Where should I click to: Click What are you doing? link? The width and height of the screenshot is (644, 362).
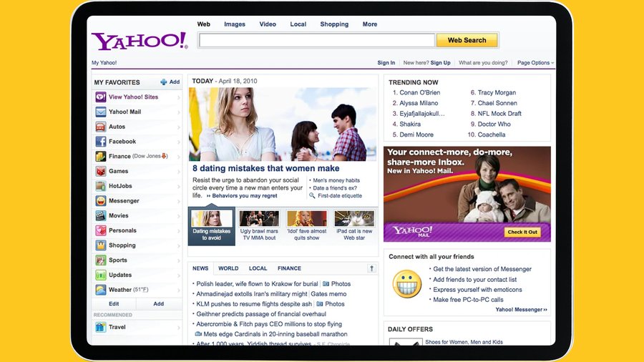click(x=483, y=63)
